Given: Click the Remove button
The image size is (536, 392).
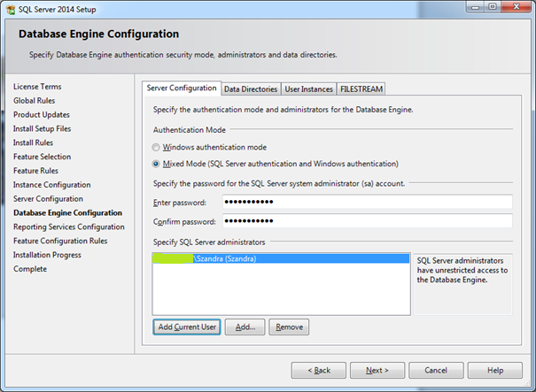Looking at the screenshot, I should tap(289, 327).
